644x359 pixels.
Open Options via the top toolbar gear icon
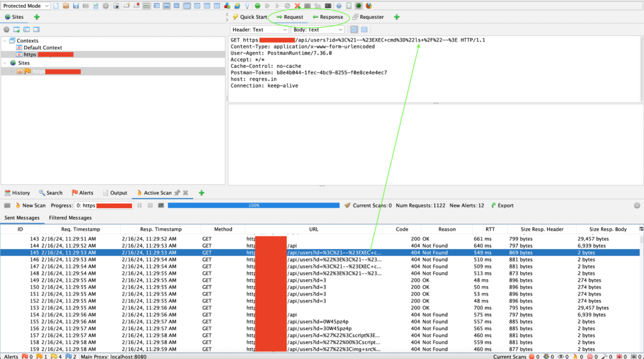106,6
